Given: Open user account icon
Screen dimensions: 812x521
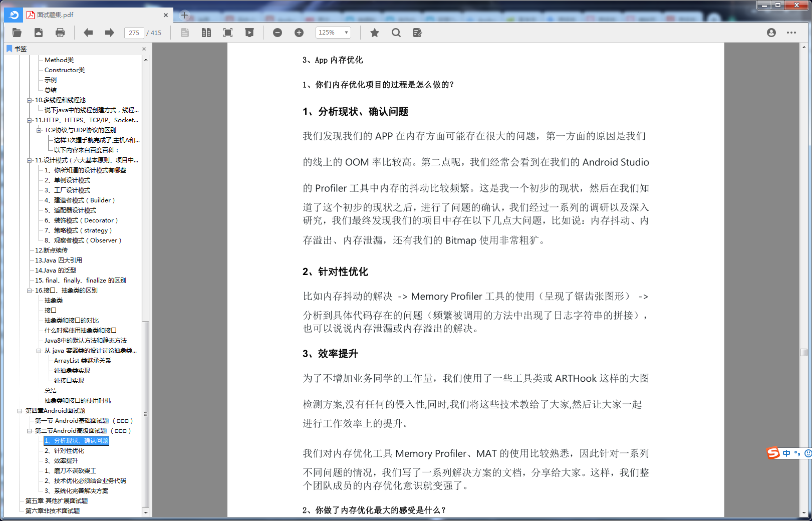Looking at the screenshot, I should pos(771,33).
